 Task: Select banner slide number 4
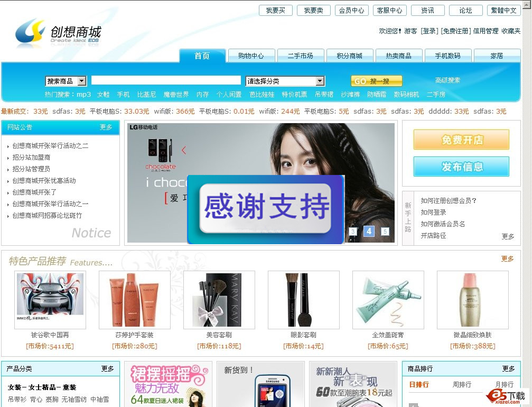tap(369, 231)
